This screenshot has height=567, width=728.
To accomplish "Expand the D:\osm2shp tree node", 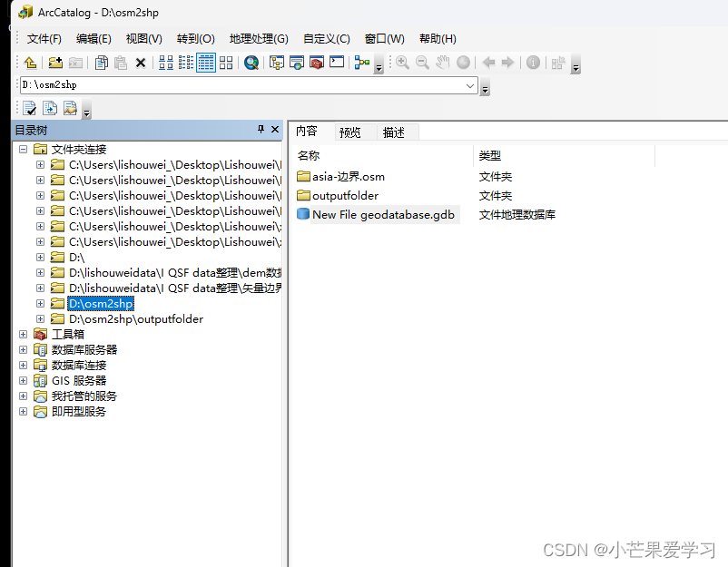I will (40, 303).
